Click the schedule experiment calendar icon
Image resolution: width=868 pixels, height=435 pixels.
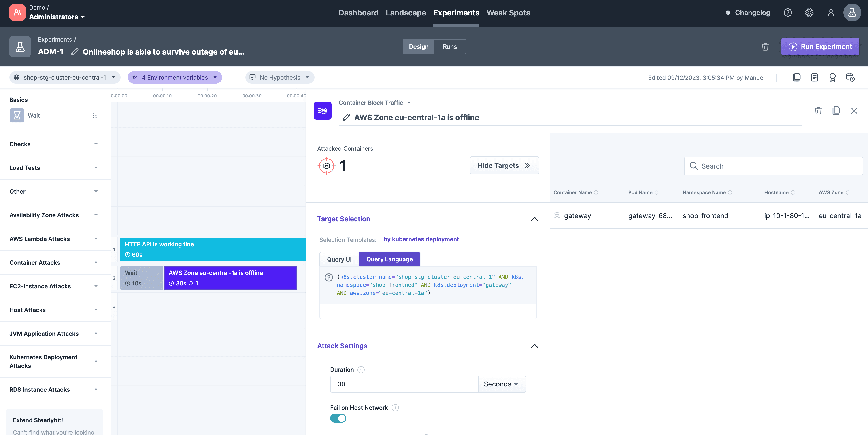(850, 77)
